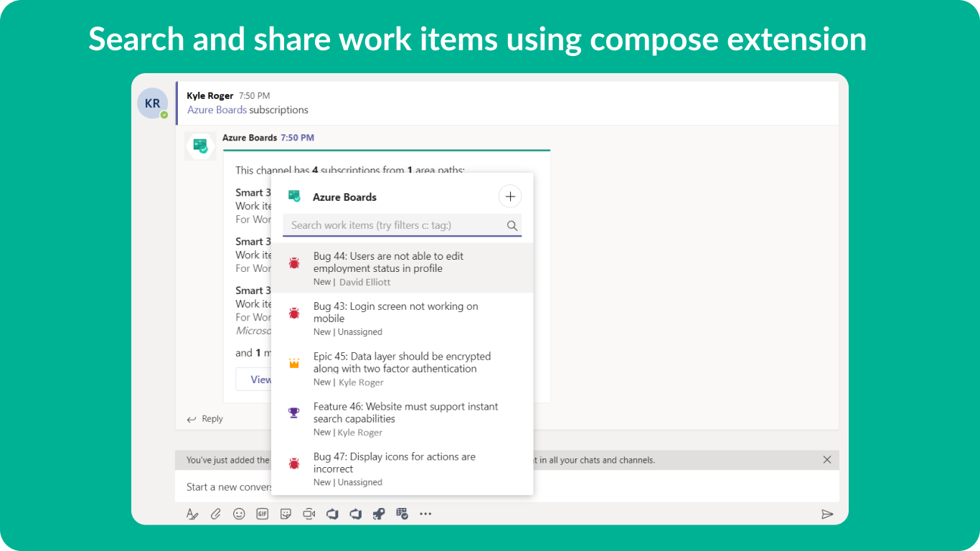Click the Azure Boards bot avatar

(200, 146)
